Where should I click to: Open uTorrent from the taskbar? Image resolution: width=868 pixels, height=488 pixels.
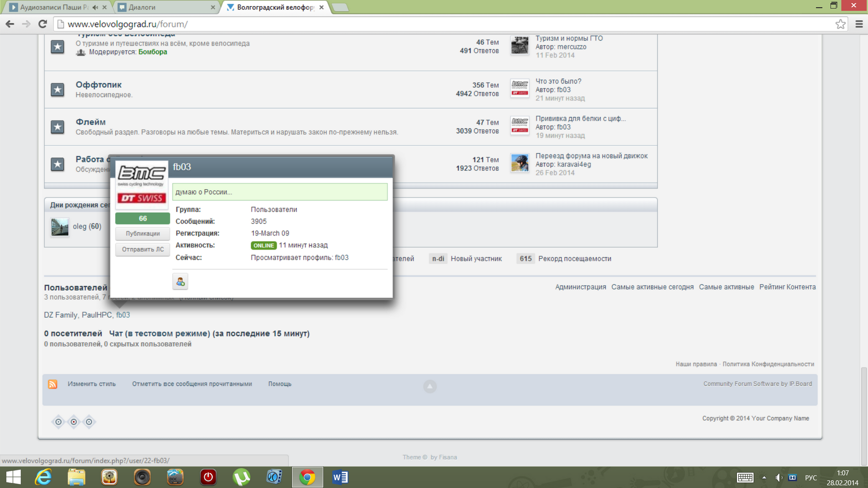tap(241, 477)
